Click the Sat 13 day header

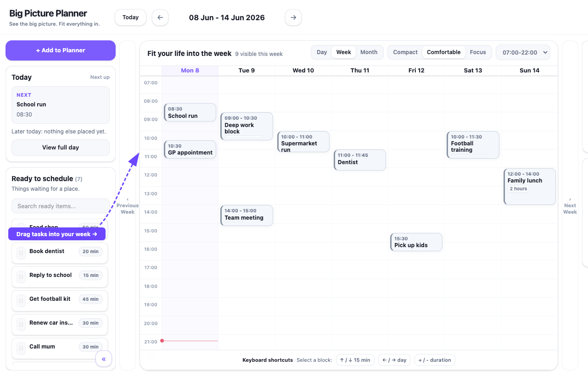[x=473, y=71]
